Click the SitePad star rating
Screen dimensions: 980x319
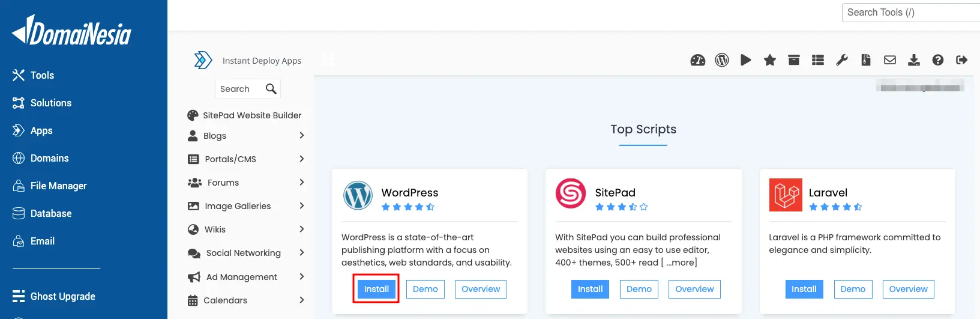(x=622, y=207)
